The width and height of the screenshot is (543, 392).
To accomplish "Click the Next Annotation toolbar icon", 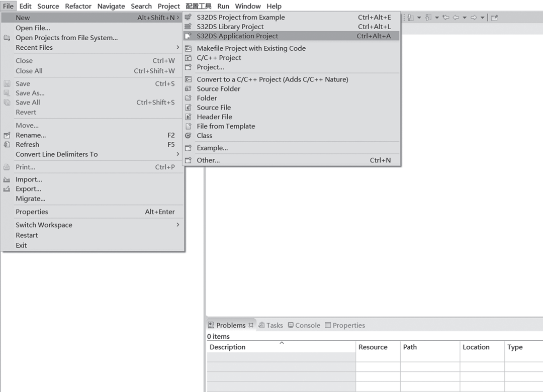I will click(x=411, y=18).
